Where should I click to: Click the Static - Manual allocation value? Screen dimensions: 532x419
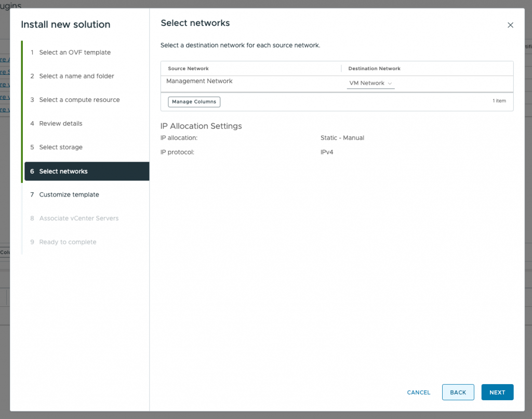coord(342,138)
